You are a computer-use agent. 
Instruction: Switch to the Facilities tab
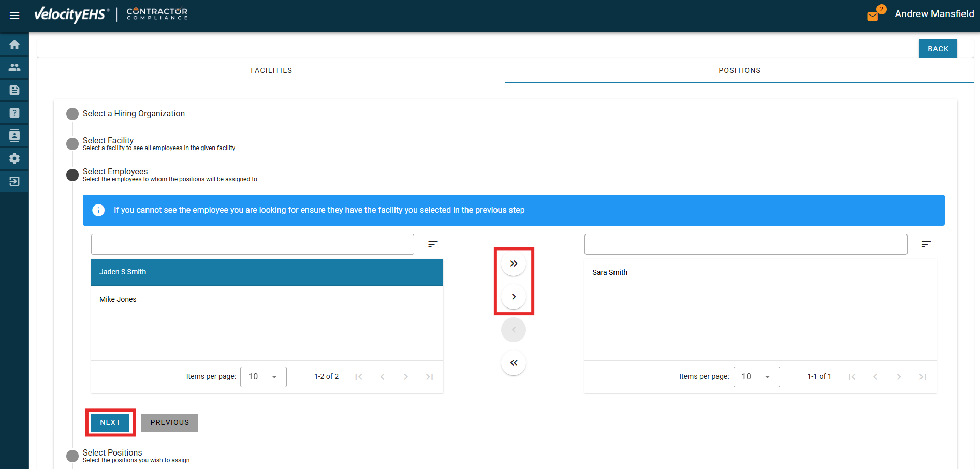coord(271,70)
